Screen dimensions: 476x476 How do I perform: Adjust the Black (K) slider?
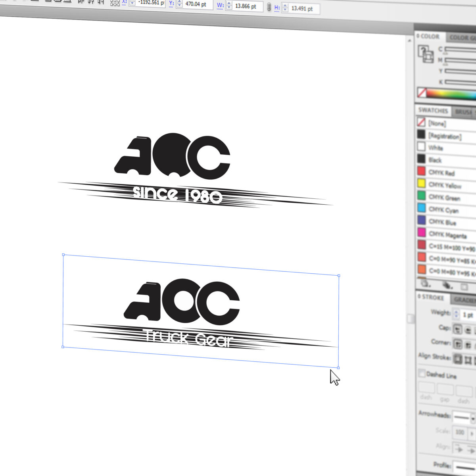(460, 82)
